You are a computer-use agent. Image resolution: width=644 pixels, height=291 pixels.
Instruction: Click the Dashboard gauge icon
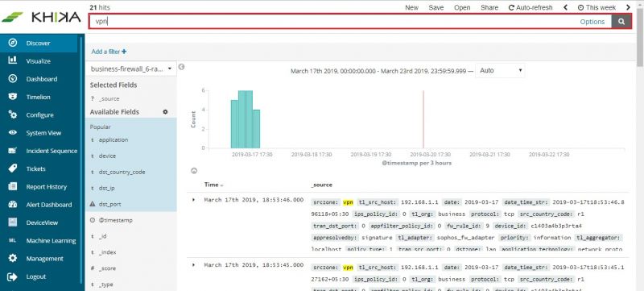click(13, 78)
